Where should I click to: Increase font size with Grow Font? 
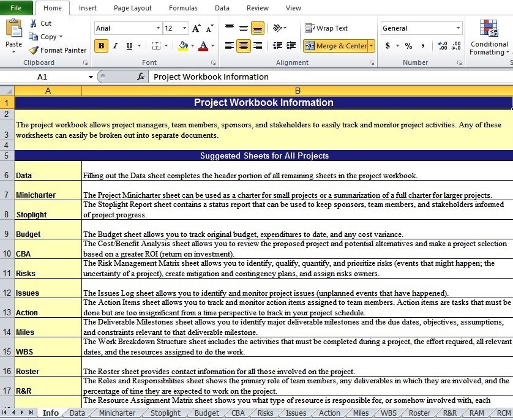[x=196, y=28]
